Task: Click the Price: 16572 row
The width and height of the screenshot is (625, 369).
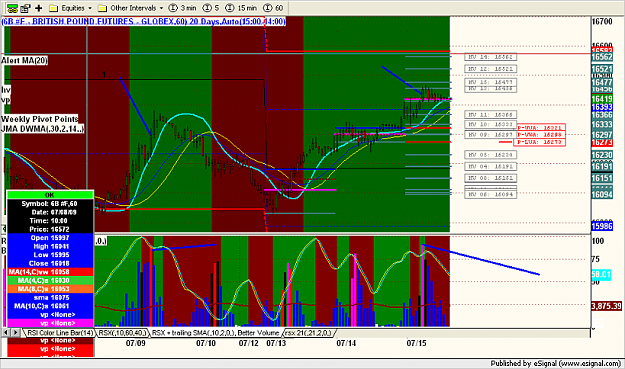Action: point(50,229)
